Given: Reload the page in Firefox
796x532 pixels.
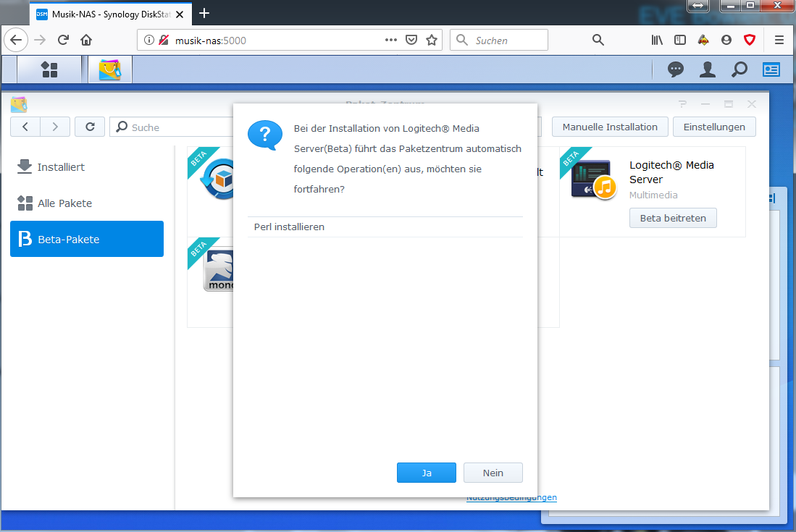Looking at the screenshot, I should 63,40.
